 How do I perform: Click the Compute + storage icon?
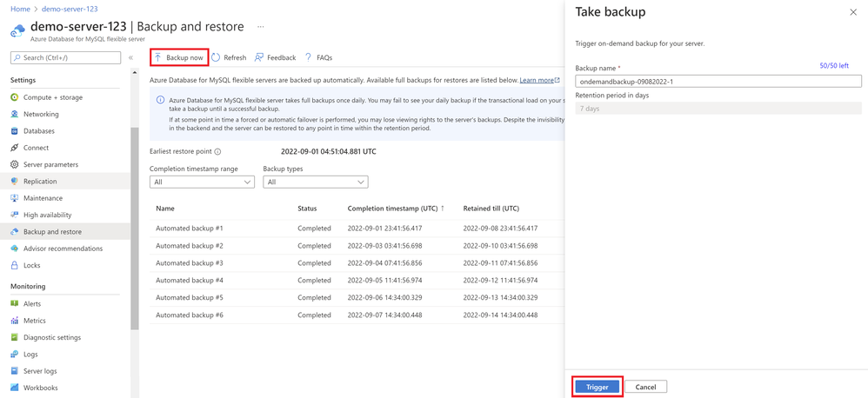tap(15, 97)
